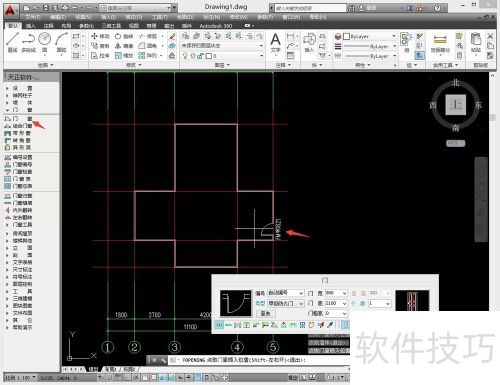Screen dimensions: 500x385
Task: Switch to the Autodesk 360 ribbon tab
Action: point(216,26)
